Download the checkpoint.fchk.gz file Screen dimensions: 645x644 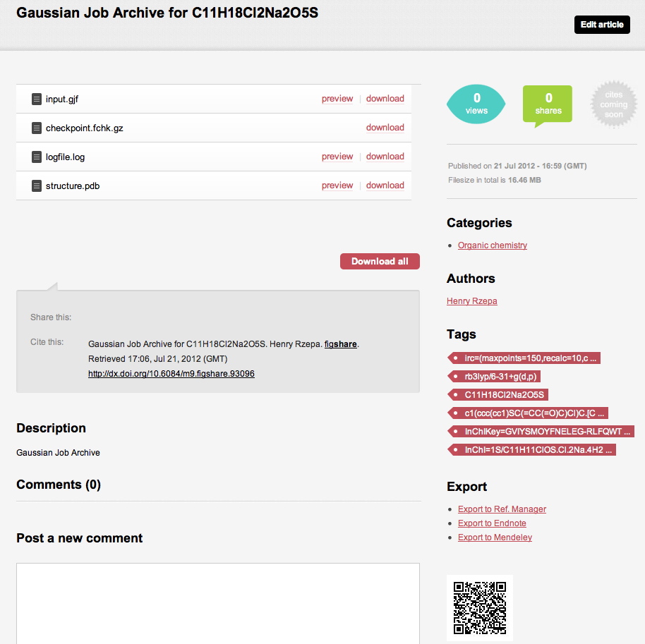pyautogui.click(x=385, y=128)
